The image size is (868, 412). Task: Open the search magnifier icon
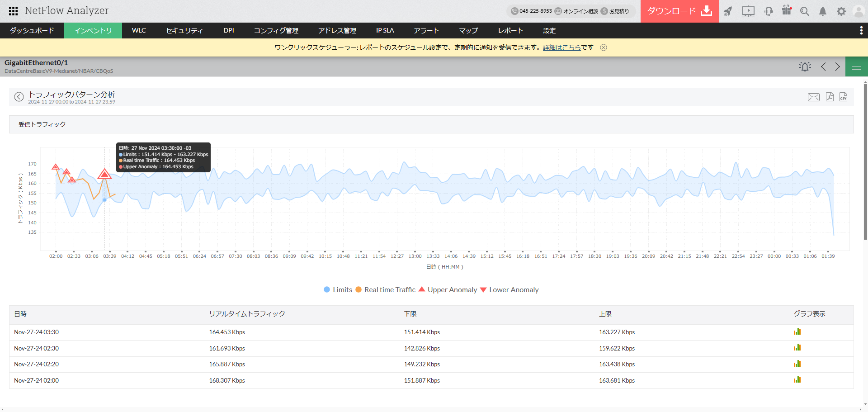pos(804,11)
